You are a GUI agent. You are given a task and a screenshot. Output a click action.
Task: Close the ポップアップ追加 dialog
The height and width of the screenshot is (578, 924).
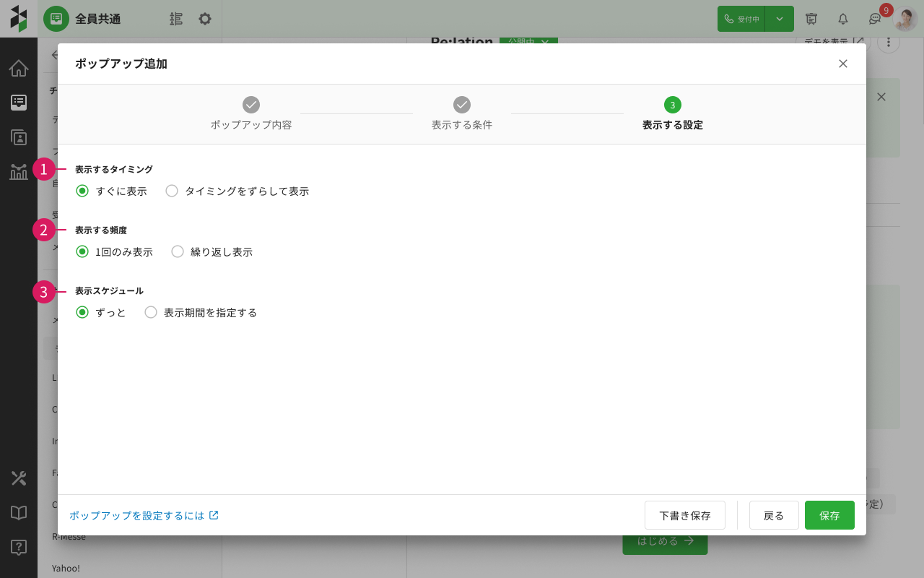(x=843, y=64)
